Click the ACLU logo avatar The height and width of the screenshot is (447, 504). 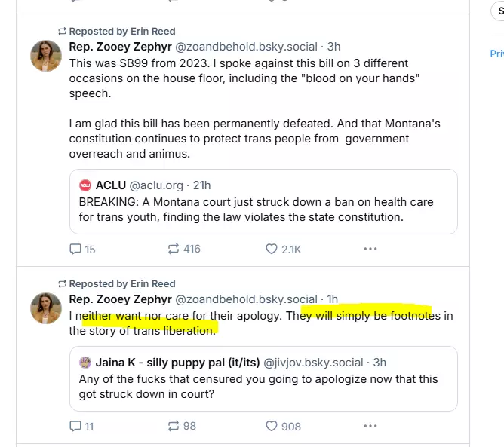pyautogui.click(x=85, y=185)
